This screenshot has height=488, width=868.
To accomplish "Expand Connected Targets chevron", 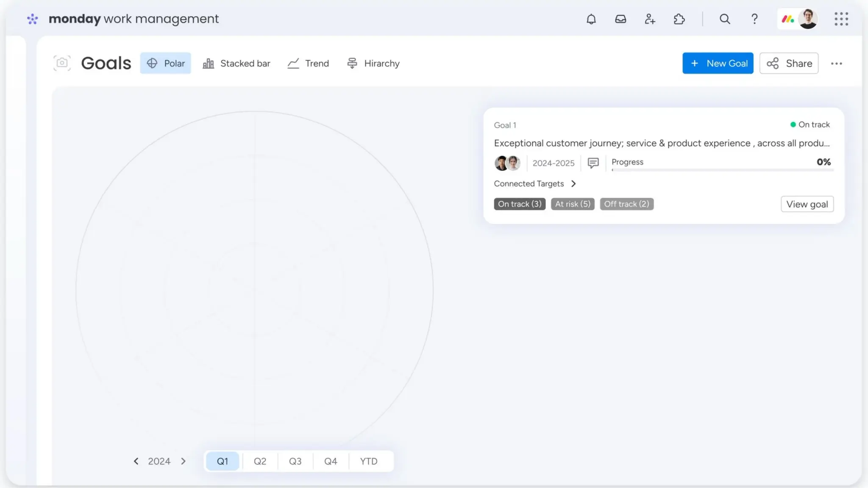I will tap(573, 184).
